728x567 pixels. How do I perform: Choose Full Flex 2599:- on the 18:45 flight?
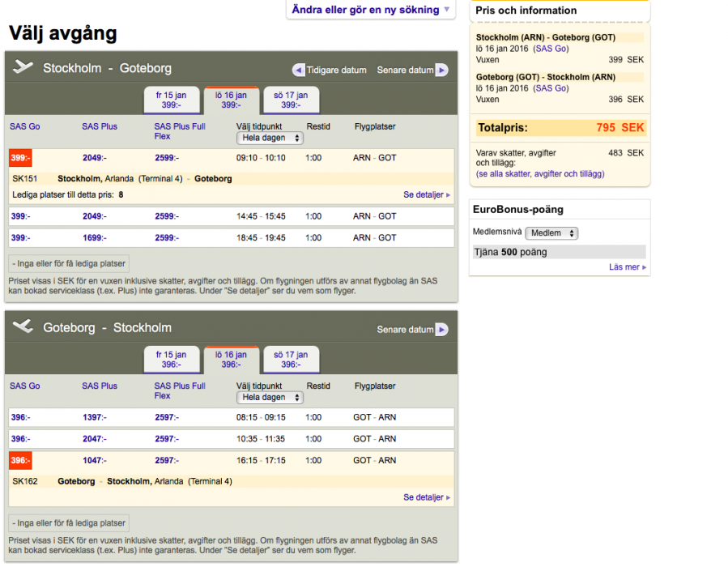pos(167,238)
